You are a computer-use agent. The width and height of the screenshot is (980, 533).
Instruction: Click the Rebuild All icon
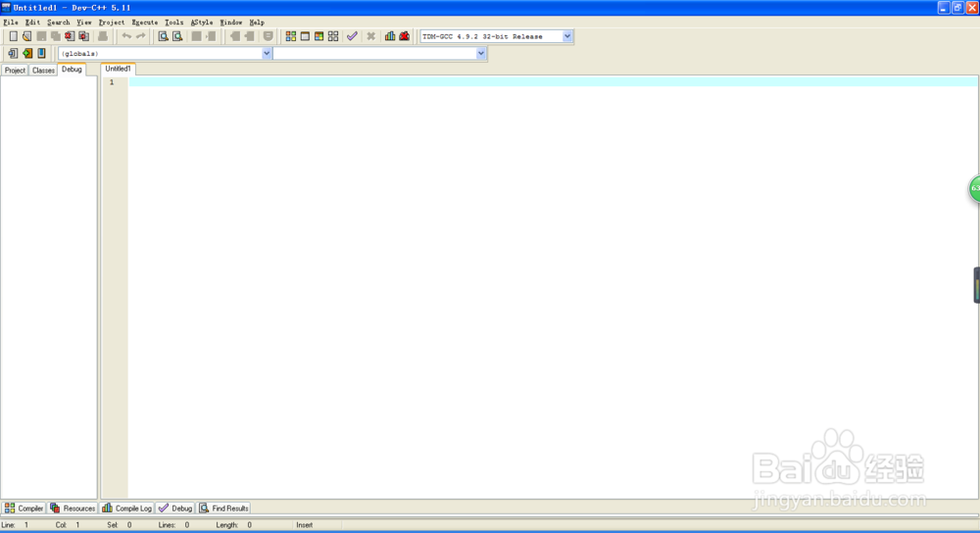(x=333, y=36)
